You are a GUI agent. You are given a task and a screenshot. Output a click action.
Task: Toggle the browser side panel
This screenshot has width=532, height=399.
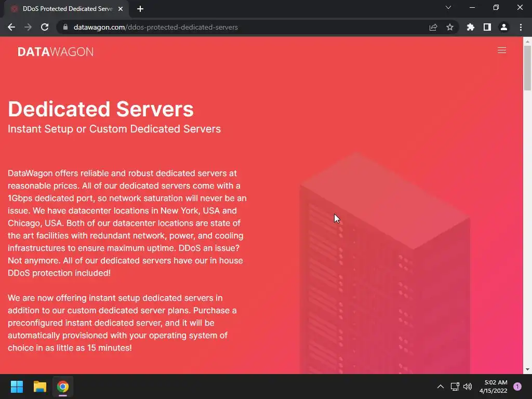click(487, 27)
